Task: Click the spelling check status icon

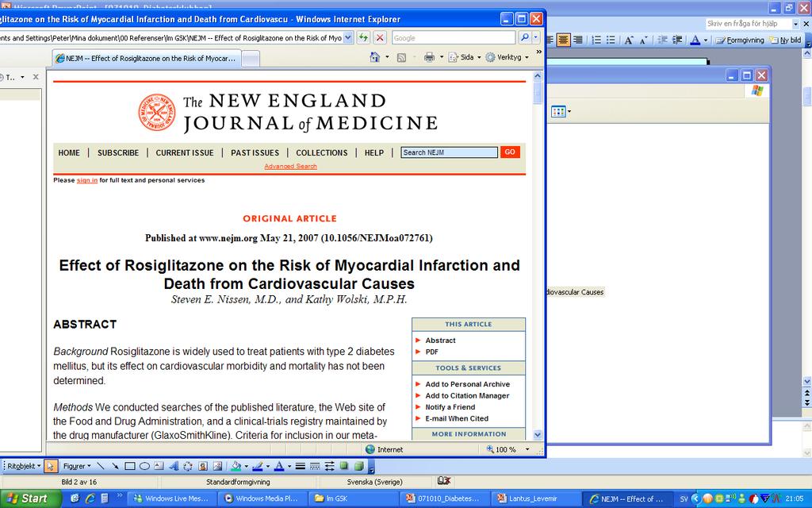Action: click(x=444, y=481)
